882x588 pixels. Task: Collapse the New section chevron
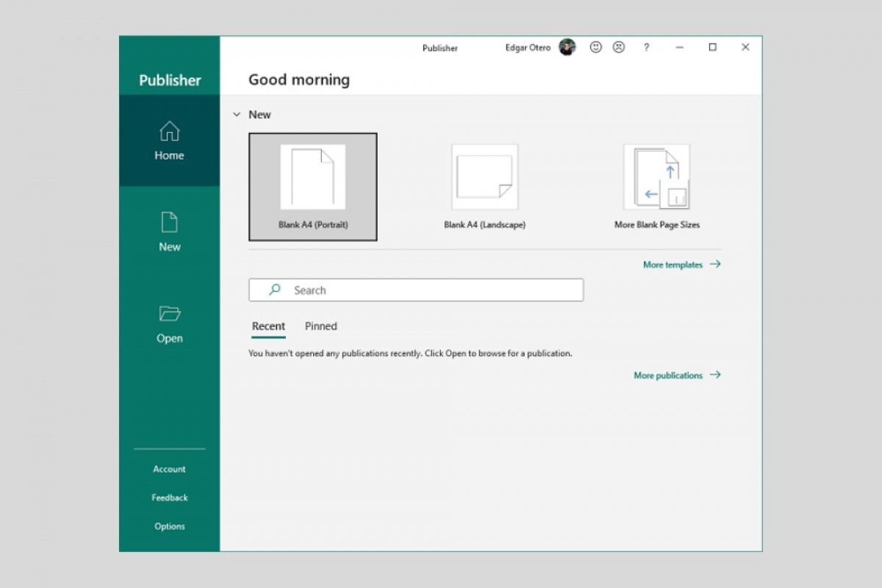coord(237,115)
